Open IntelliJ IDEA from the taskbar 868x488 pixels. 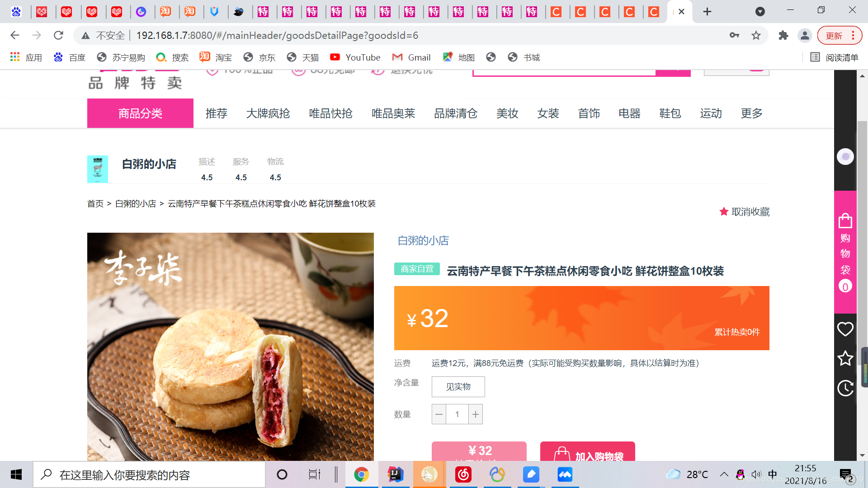395,474
